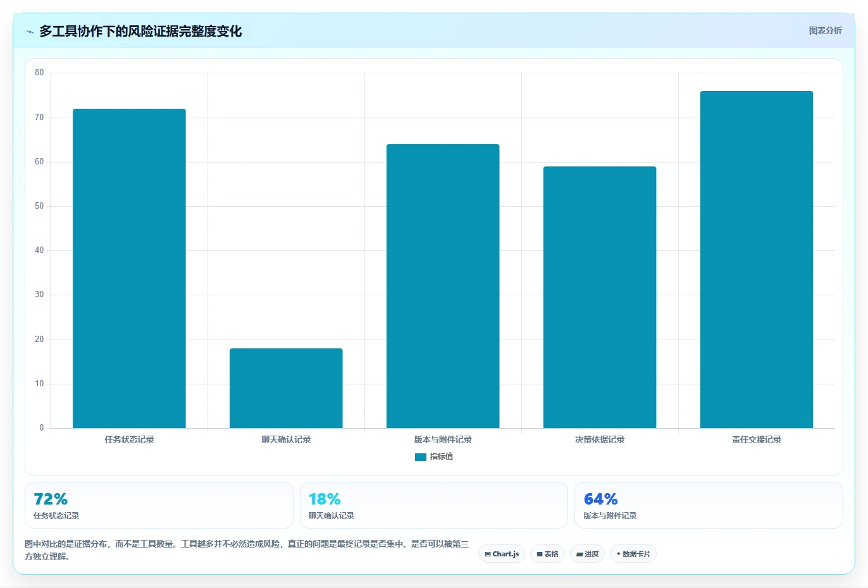Image resolution: width=868 pixels, height=588 pixels.
Task: Click the y-axis value 10
Action: (x=39, y=384)
